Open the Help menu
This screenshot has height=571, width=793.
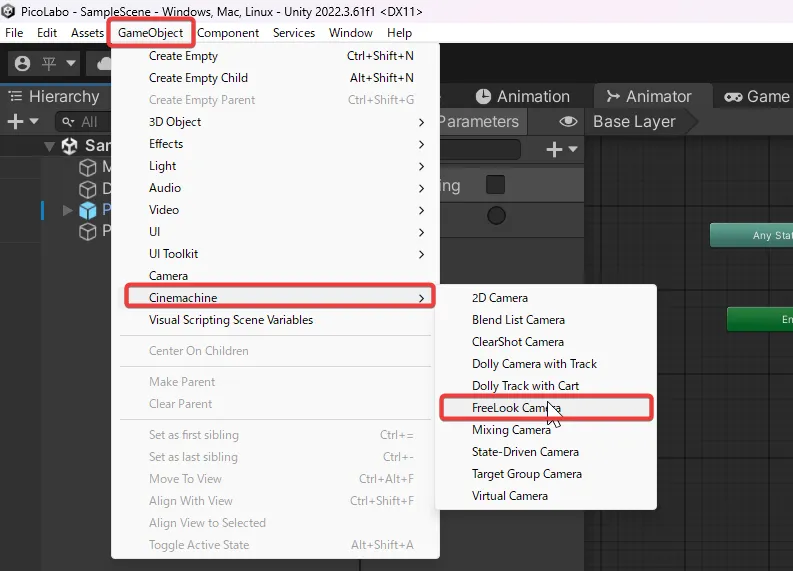tap(400, 33)
